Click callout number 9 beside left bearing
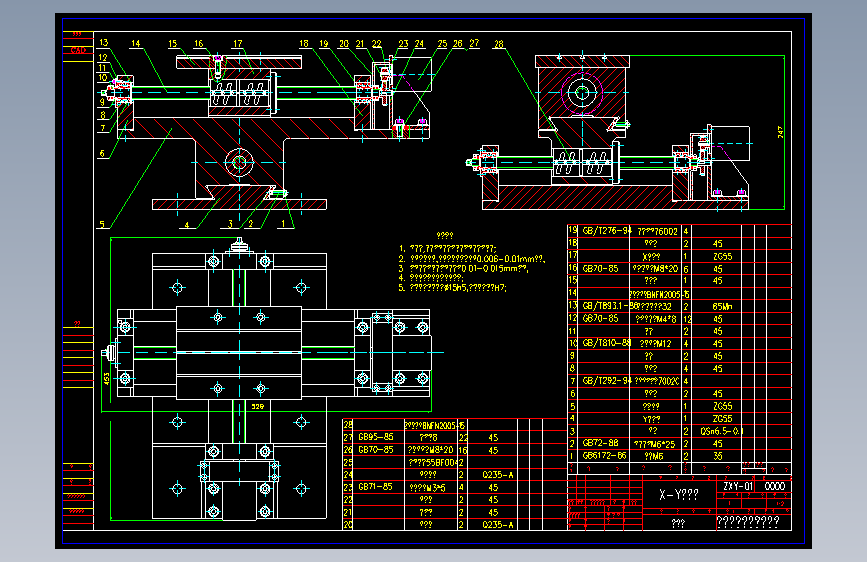 pyautogui.click(x=102, y=102)
